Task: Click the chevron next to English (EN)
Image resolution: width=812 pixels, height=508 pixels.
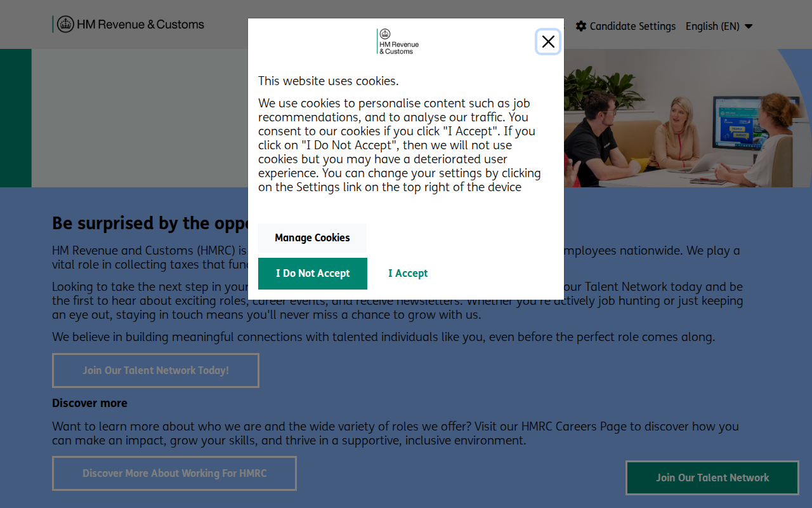Action: point(749,26)
